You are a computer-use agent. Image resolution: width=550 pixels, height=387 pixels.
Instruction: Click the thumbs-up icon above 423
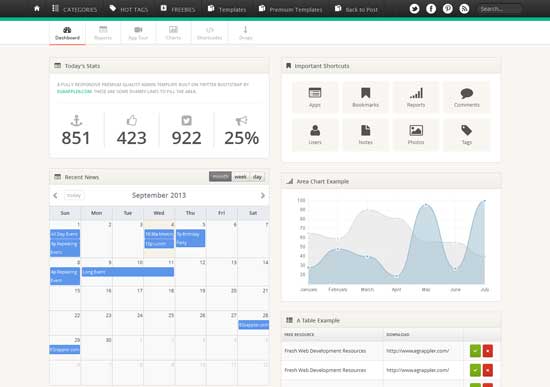pos(132,120)
